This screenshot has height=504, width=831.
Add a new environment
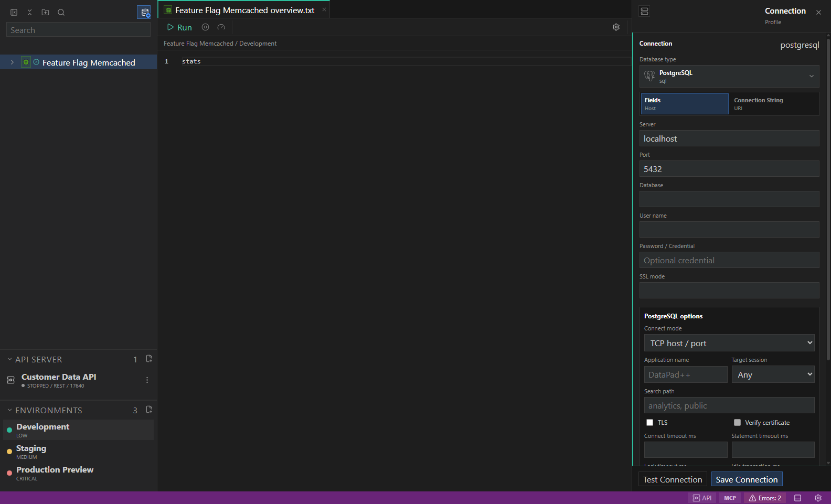click(x=149, y=410)
